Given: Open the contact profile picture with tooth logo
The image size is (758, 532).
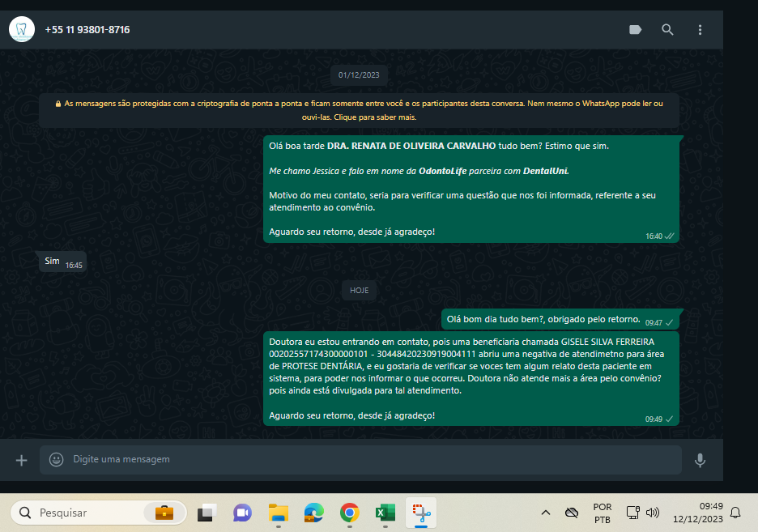Looking at the screenshot, I should coord(22,29).
